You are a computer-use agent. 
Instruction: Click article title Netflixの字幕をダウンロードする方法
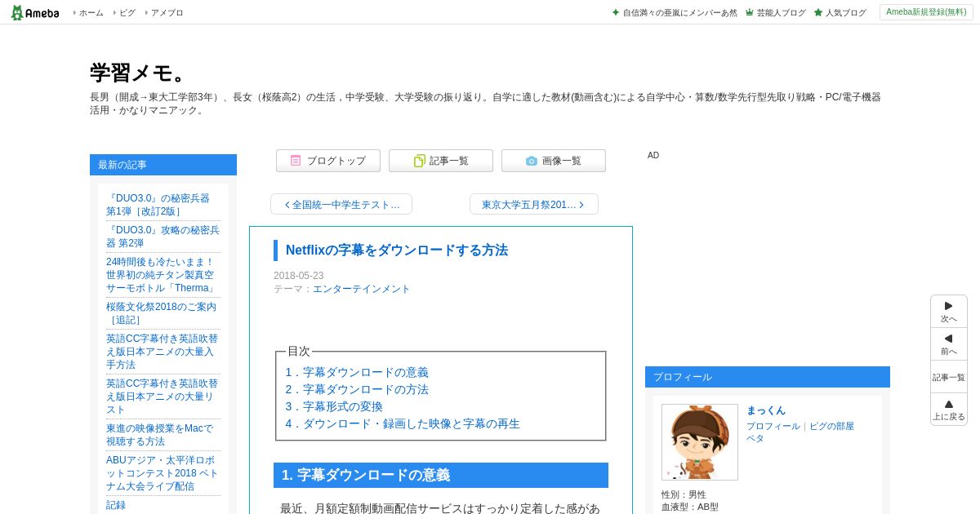pyautogui.click(x=397, y=250)
